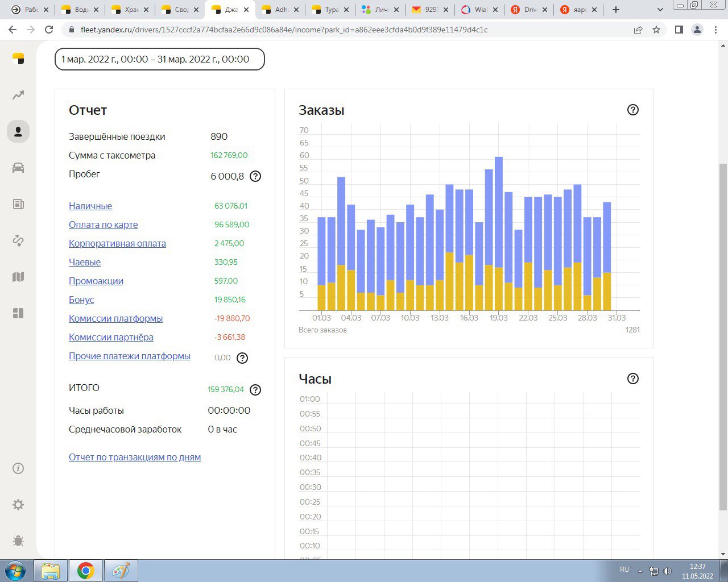
Task: Open Paint from the taskbar
Action: pyautogui.click(x=121, y=571)
